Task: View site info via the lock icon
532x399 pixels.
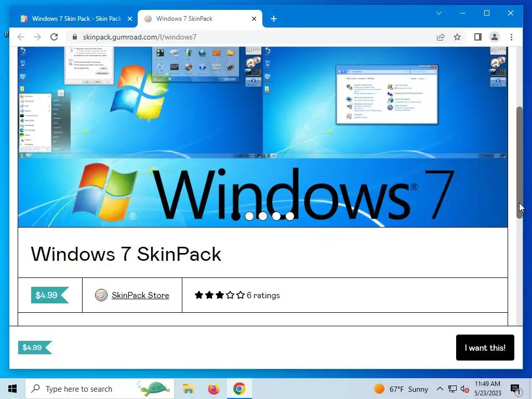Action: pyautogui.click(x=75, y=37)
